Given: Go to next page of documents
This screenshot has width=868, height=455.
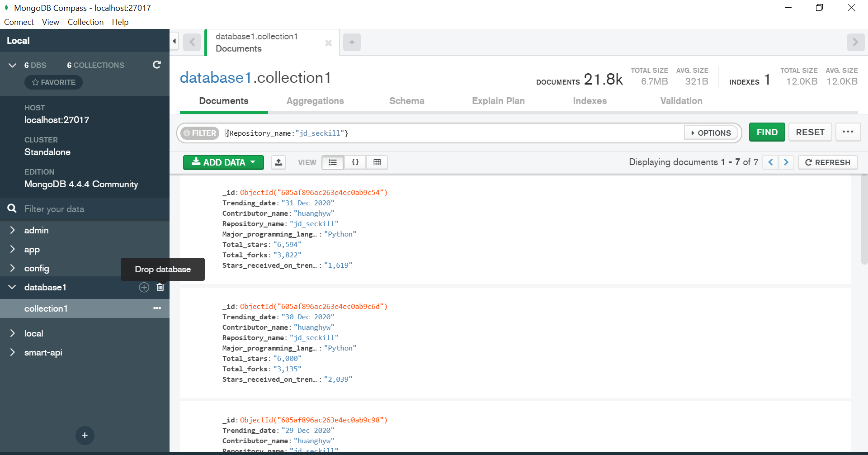Looking at the screenshot, I should (786, 162).
